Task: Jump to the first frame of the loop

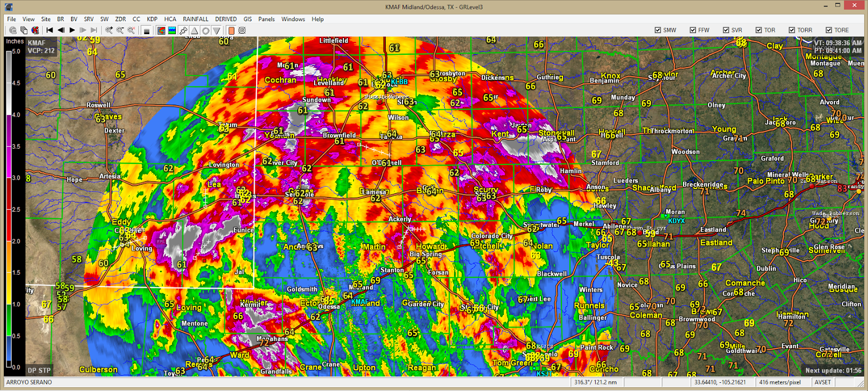Action: point(49,30)
